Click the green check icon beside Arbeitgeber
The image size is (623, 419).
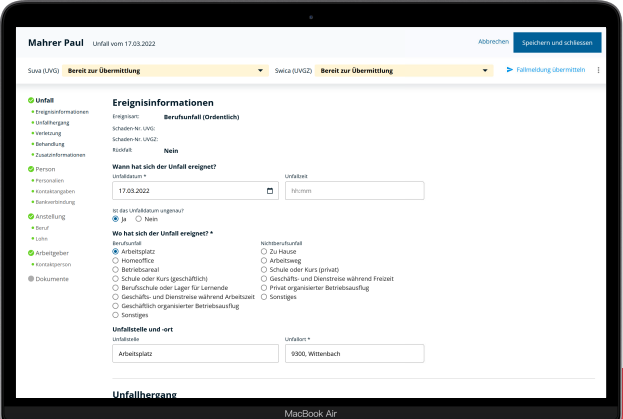31,253
